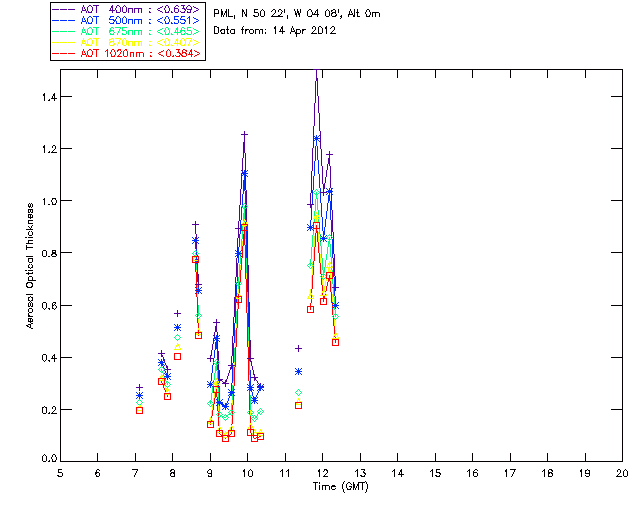Image resolution: width=640 pixels, height=512 pixels.
Task: Click the 400nm plus marker at 8.6 GMT near 0.9
Action: tap(196, 224)
